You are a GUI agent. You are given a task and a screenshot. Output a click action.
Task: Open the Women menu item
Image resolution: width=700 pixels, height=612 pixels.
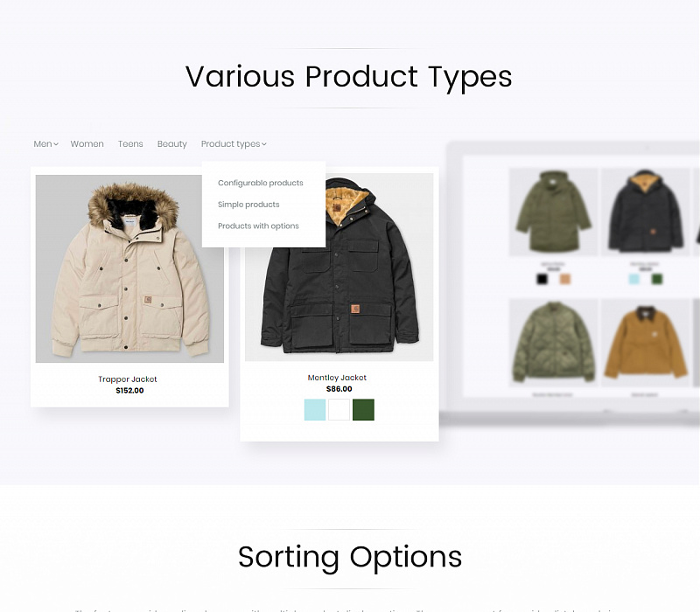[87, 143]
